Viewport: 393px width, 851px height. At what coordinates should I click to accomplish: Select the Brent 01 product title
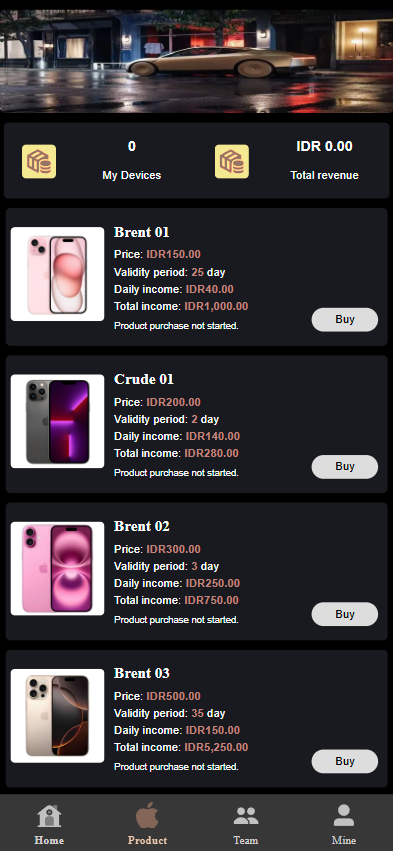click(x=142, y=232)
